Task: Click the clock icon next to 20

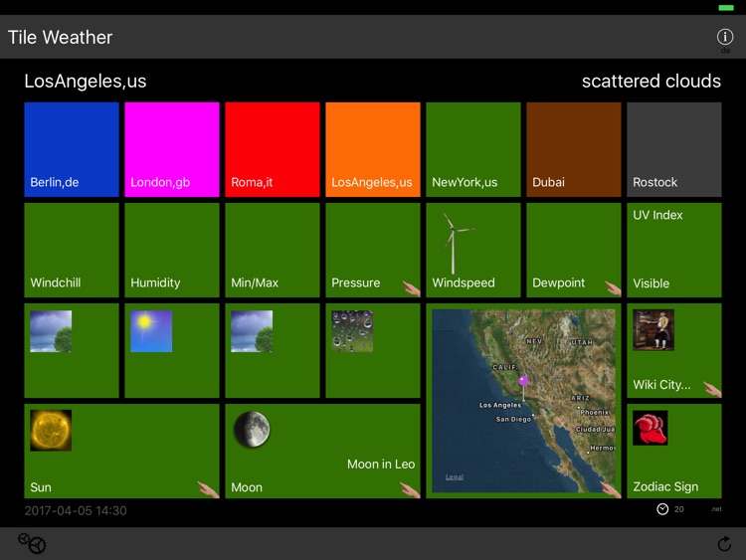Action: click(x=662, y=509)
